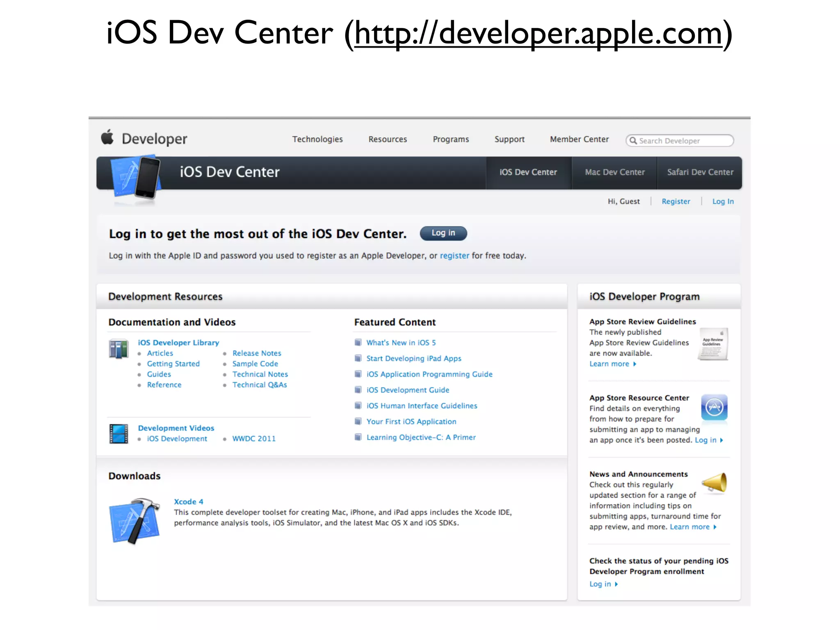Click document icon beside iOS Application Programming Guide

[358, 374]
